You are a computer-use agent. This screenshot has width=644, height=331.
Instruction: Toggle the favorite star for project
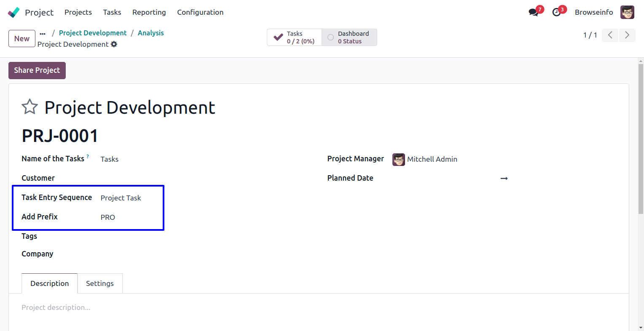[30, 107]
